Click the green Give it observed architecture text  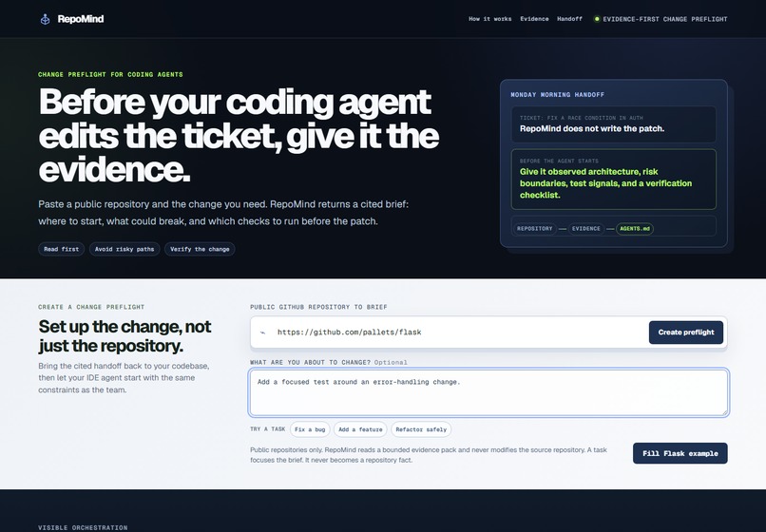tap(605, 183)
